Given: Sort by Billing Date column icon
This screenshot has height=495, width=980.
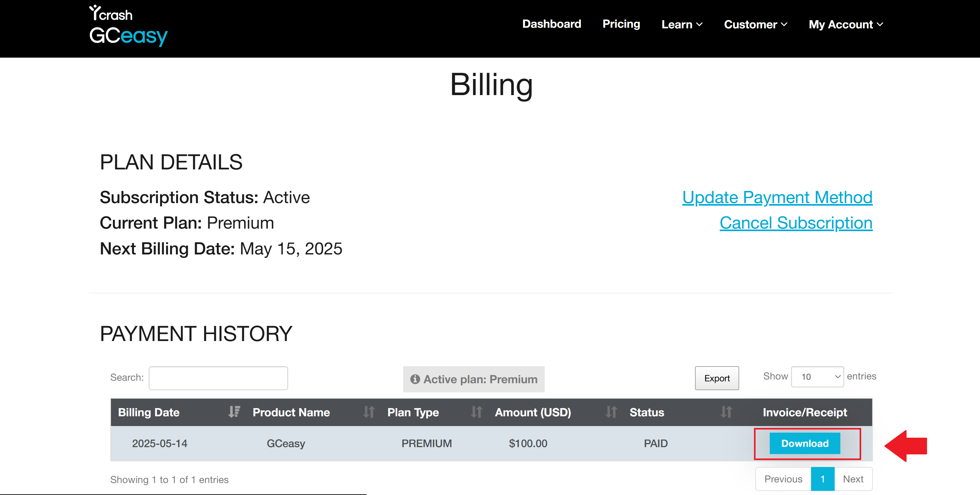Looking at the screenshot, I should point(234,412).
